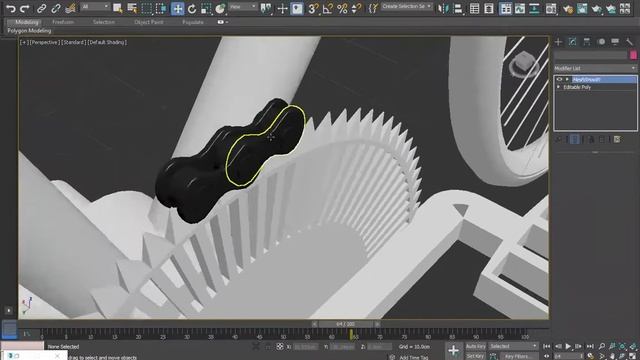Viewport: 640px width, 360px height.
Task: Click the Redo arrow icon
Action: click(25, 8)
